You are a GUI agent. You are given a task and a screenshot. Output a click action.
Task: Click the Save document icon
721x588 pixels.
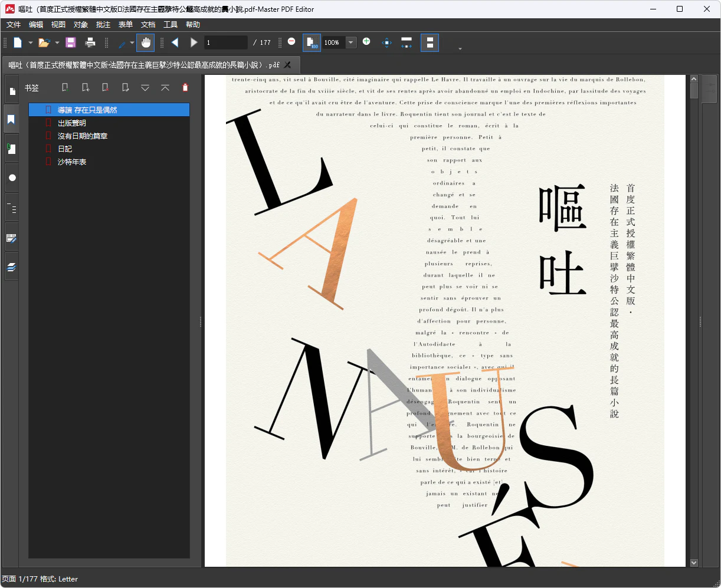(x=71, y=42)
